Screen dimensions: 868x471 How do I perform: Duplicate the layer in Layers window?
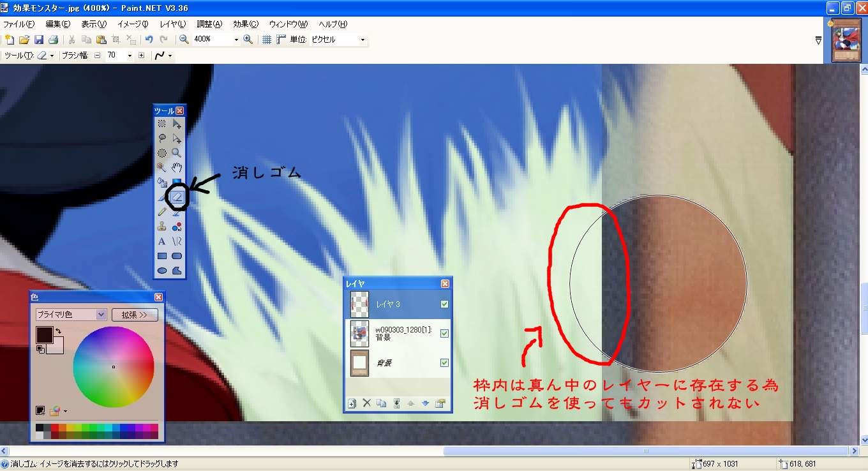[x=381, y=403]
